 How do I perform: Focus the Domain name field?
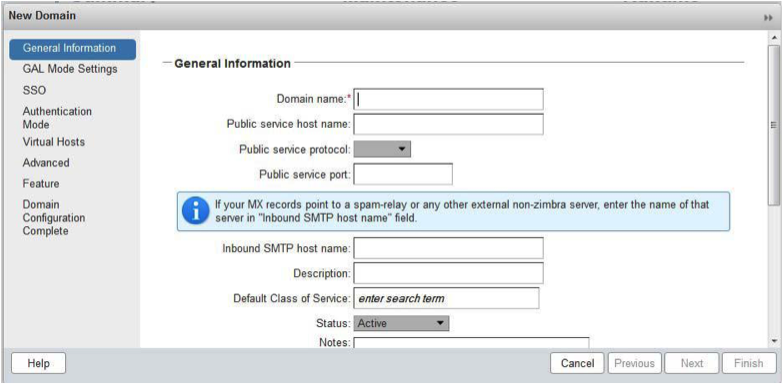pos(448,99)
